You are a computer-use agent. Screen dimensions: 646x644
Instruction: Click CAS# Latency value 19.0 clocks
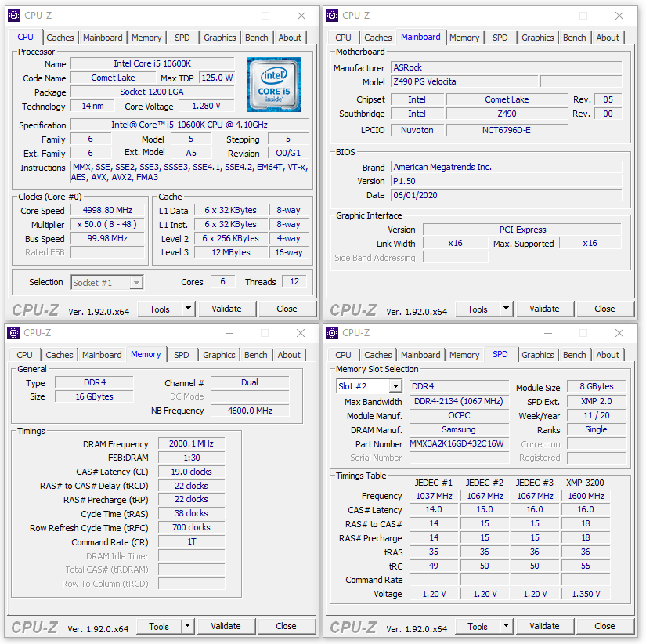[192, 472]
